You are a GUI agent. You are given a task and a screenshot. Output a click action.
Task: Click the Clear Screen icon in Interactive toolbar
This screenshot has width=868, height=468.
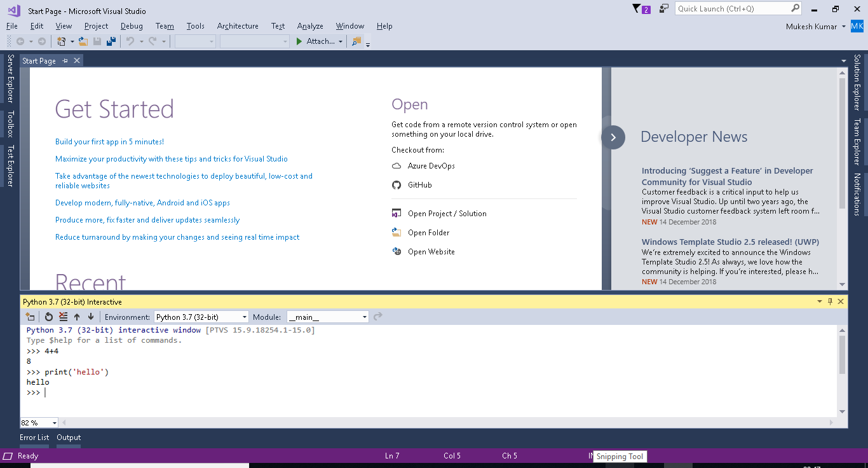tap(63, 317)
